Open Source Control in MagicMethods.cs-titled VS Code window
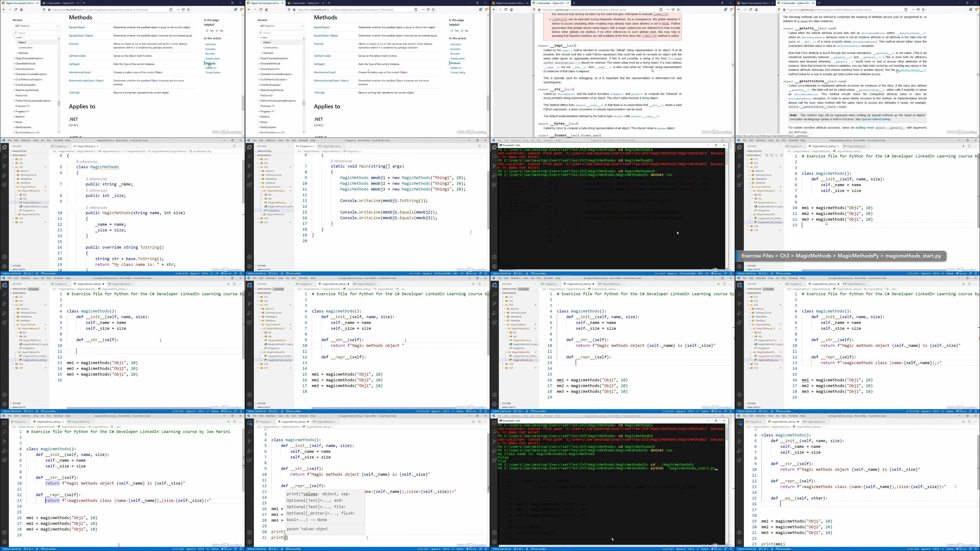The width and height of the screenshot is (980, 551). pos(4,166)
